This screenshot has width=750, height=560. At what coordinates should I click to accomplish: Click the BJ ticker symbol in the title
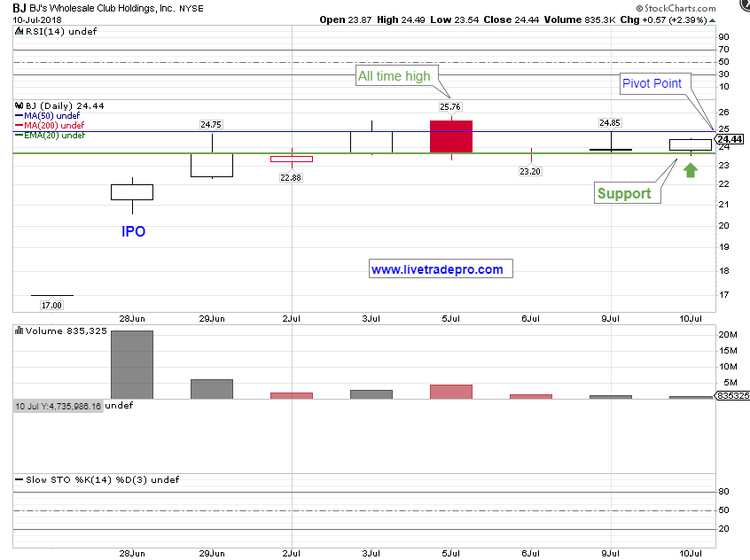pyautogui.click(x=20, y=7)
